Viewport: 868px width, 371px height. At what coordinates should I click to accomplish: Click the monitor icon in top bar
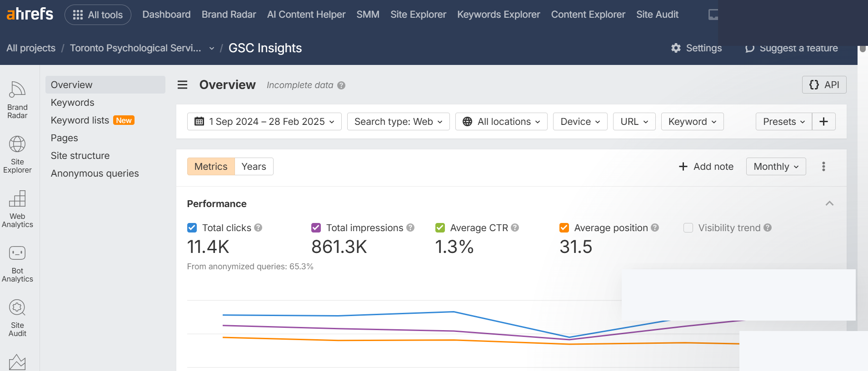713,15
